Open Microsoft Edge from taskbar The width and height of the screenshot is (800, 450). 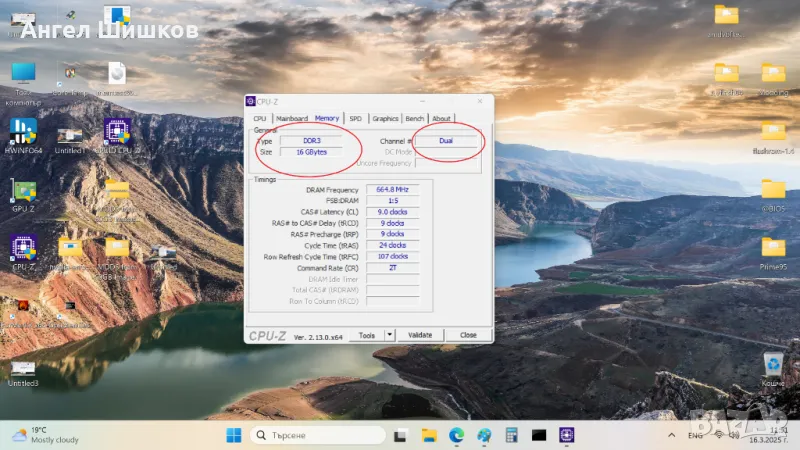(x=456, y=435)
